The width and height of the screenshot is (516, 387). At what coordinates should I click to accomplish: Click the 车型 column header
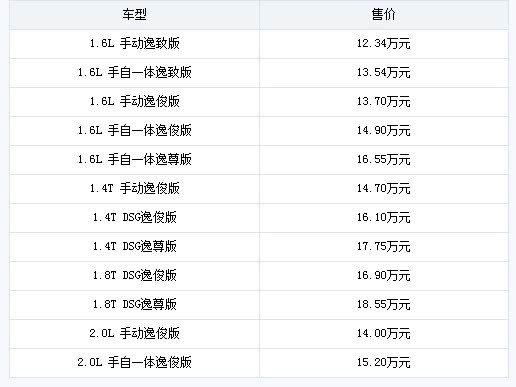(134, 15)
